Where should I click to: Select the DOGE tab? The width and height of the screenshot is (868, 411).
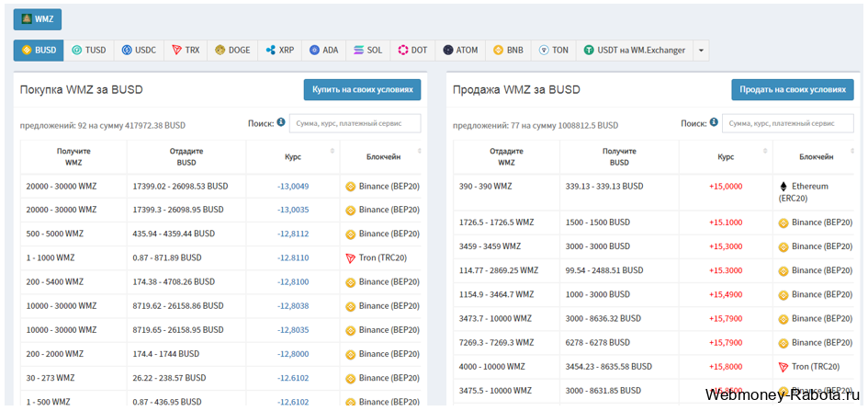coord(232,50)
